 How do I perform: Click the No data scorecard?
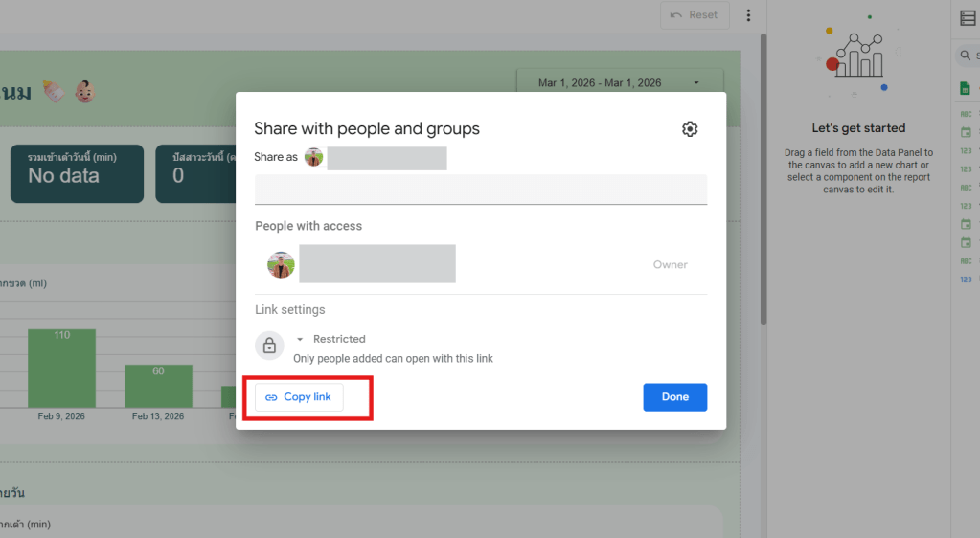(x=77, y=174)
